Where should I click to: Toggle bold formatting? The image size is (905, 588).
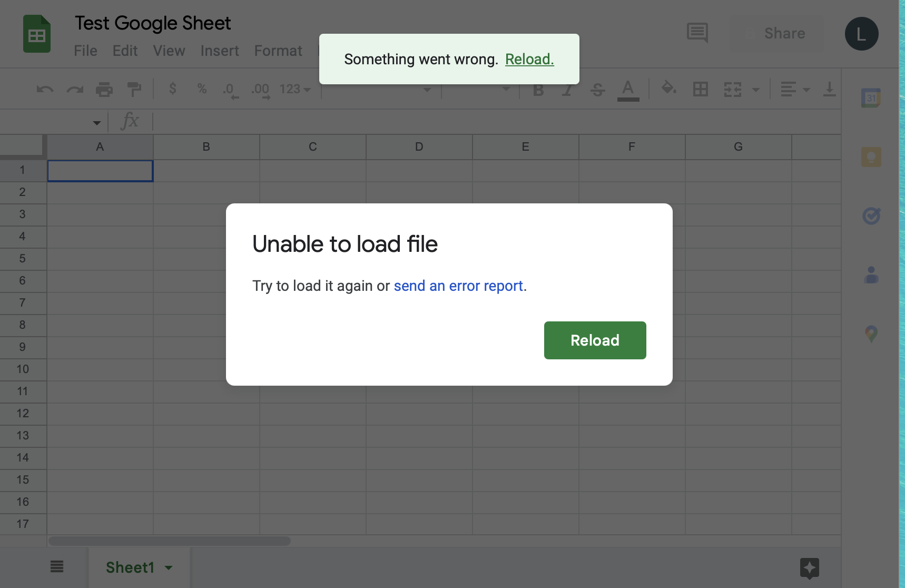538,90
